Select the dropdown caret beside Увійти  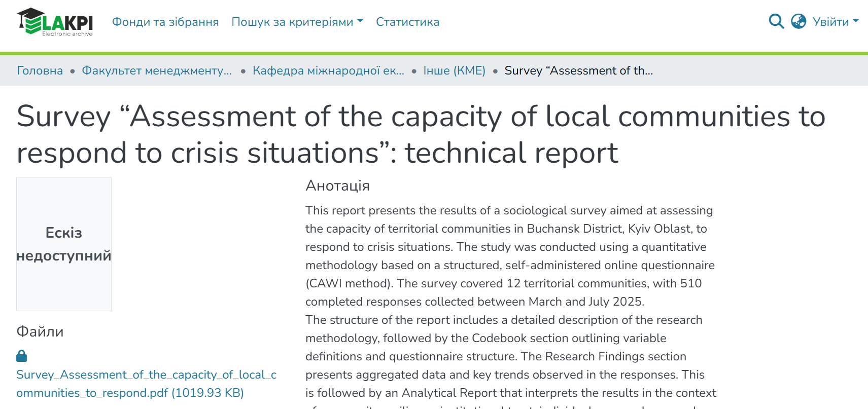pyautogui.click(x=856, y=21)
